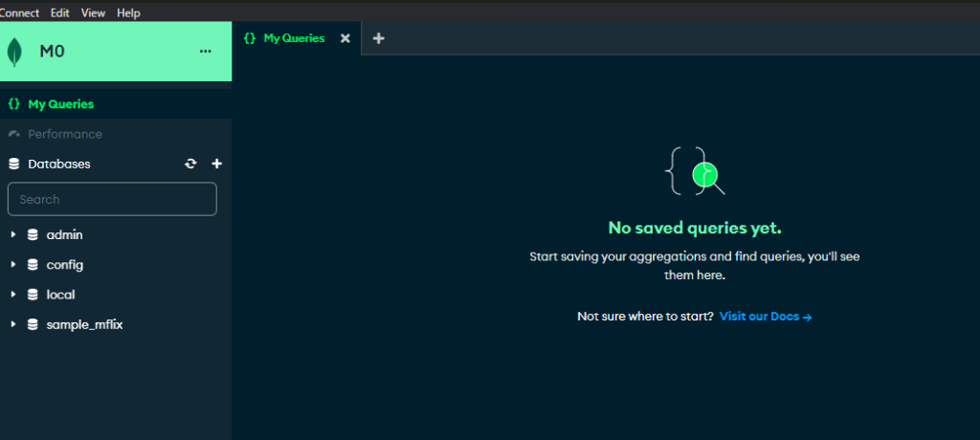Click the sidebar My Queries braces icon
The width and height of the screenshot is (980, 440).
click(x=13, y=103)
